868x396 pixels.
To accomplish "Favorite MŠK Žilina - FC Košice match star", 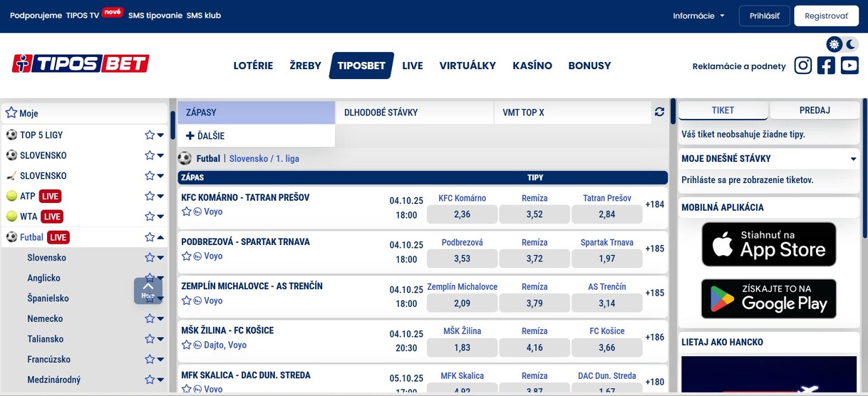I will pos(187,345).
